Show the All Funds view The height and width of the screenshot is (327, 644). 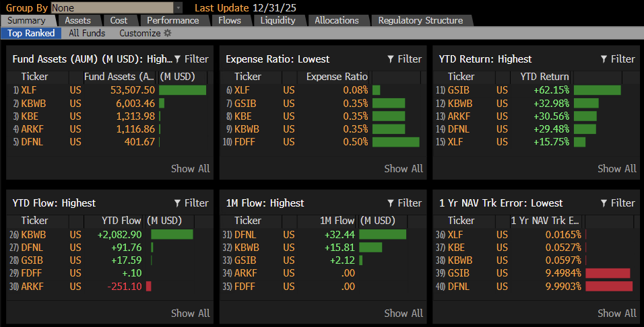click(x=87, y=33)
